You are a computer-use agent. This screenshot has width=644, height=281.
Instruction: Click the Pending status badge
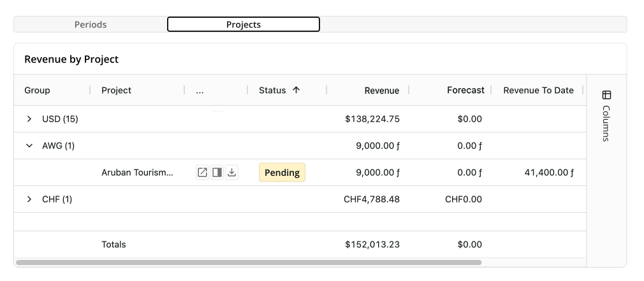click(x=282, y=172)
